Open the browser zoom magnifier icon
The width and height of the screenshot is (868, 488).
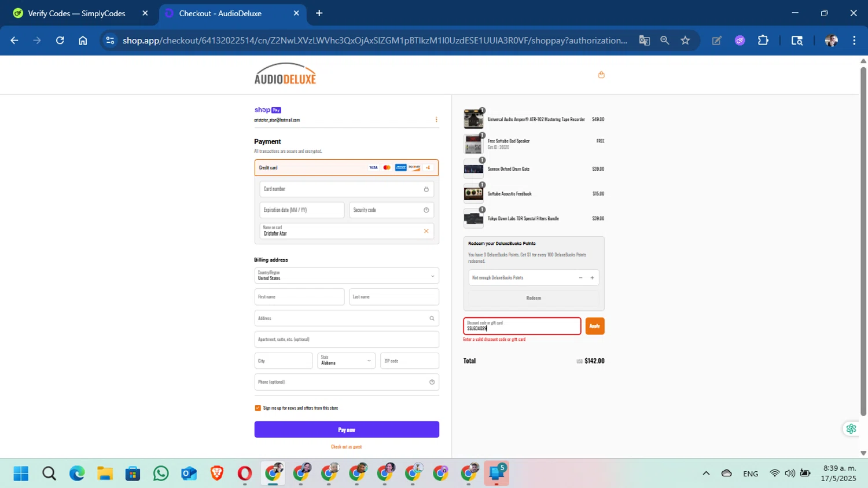tap(665, 41)
